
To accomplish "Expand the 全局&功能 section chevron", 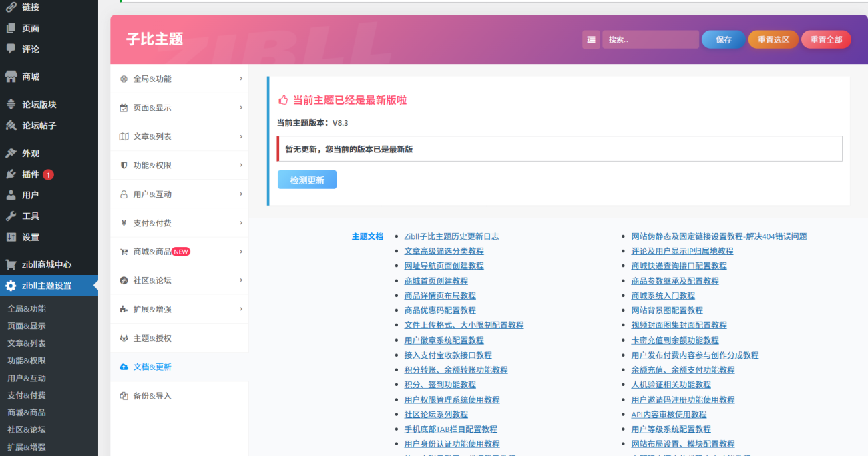I will 241,79.
